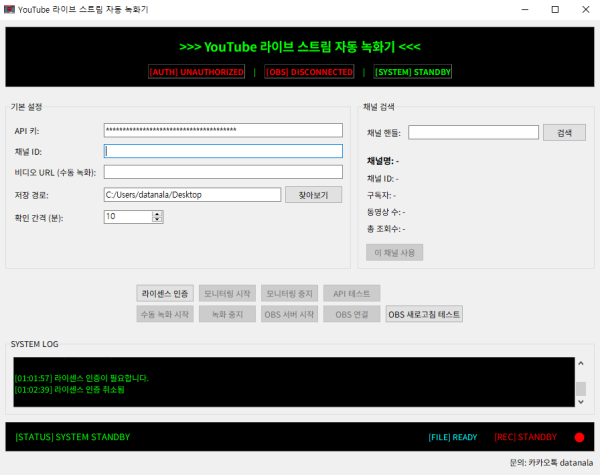
Task: Click the green YouTube 라이브 스트림 header title
Action: point(300,47)
